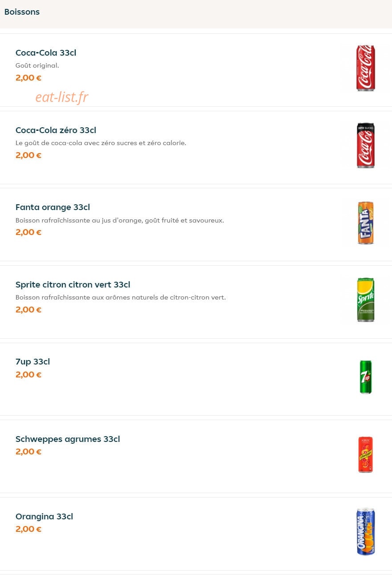392x579 pixels.
Task: Click the Fanta description about jus d'orange
Action: [120, 220]
